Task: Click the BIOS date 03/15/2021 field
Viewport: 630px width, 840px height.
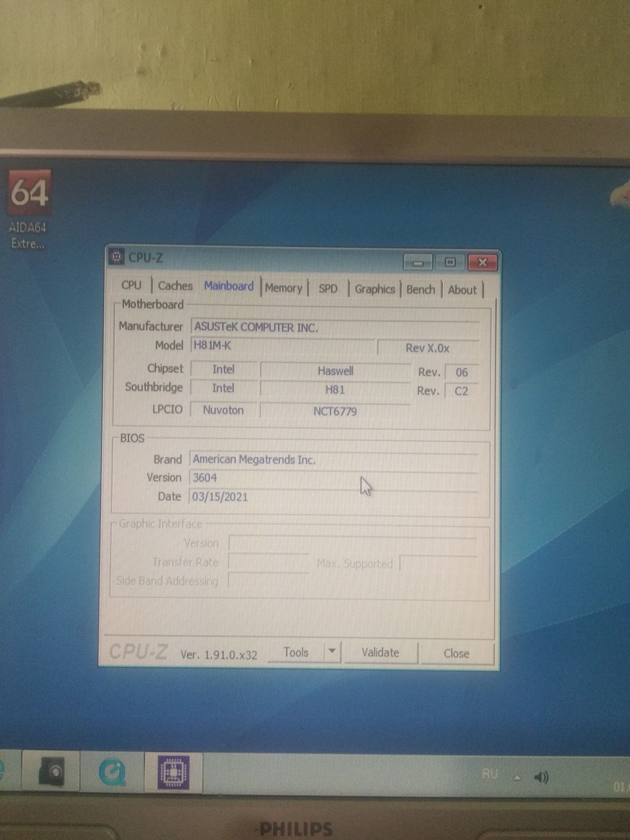Action: pyautogui.click(x=334, y=497)
